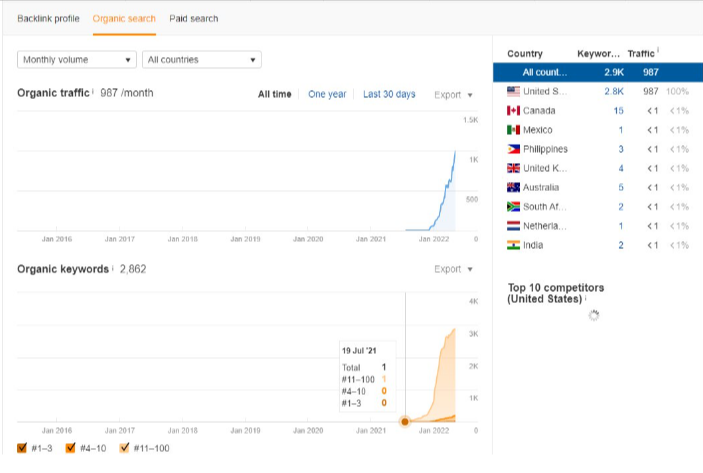
Task: Uncheck the #1–3 keyword positions checkbox
Action: click(24, 448)
